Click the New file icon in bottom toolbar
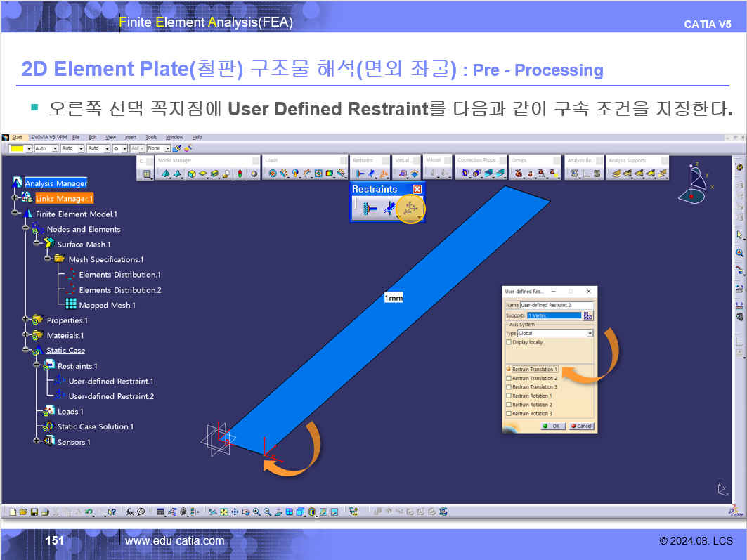The width and height of the screenshot is (747, 560). (x=13, y=512)
